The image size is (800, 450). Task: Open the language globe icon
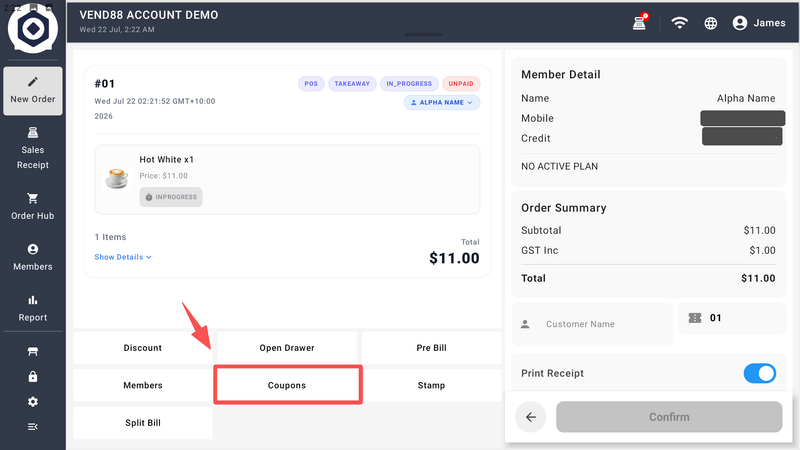click(710, 23)
